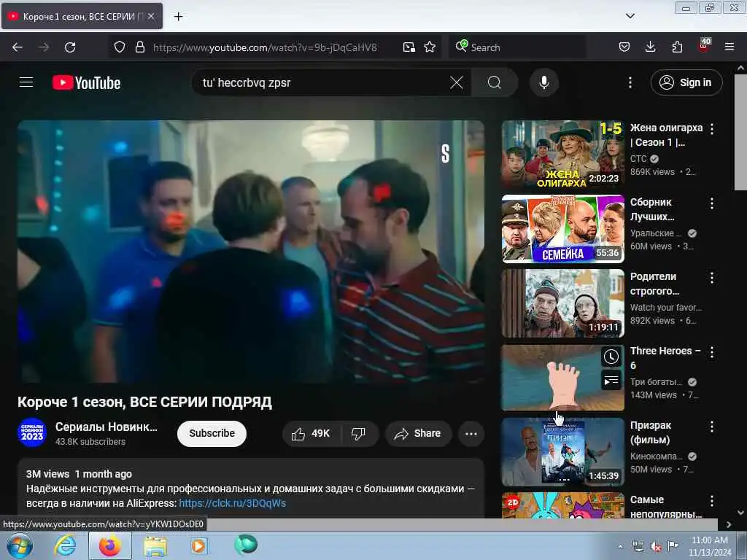This screenshot has height=560, width=747.
Task: Open the Action Center flag tray icon
Action: (673, 546)
